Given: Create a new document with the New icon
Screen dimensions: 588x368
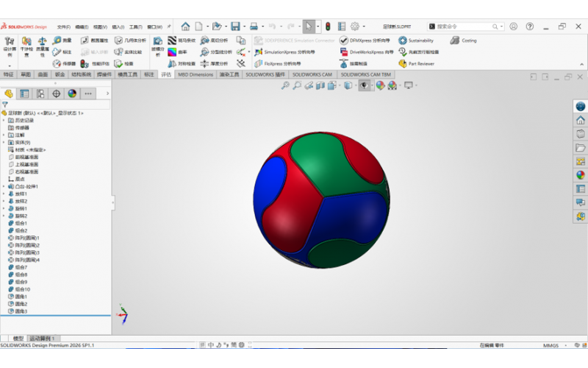Looking at the screenshot, I should click(198, 26).
